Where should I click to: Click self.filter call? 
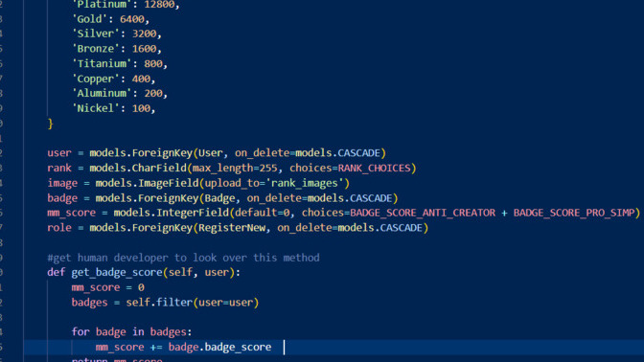click(193, 303)
